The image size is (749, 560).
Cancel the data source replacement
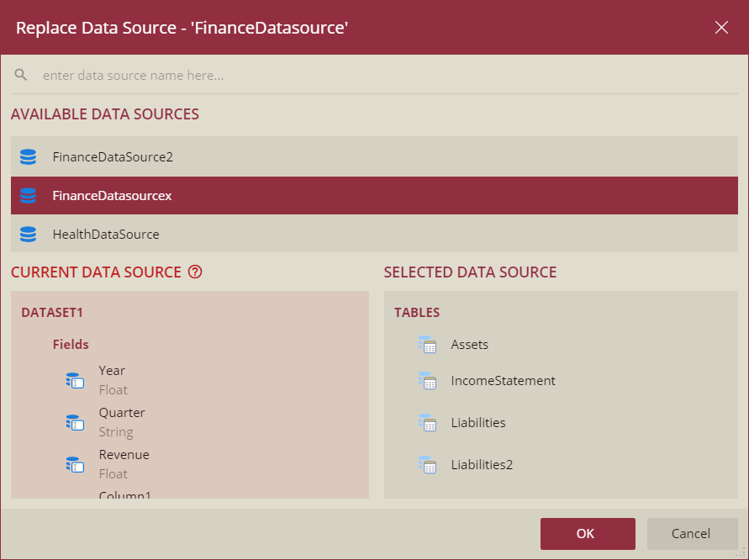tap(692, 534)
